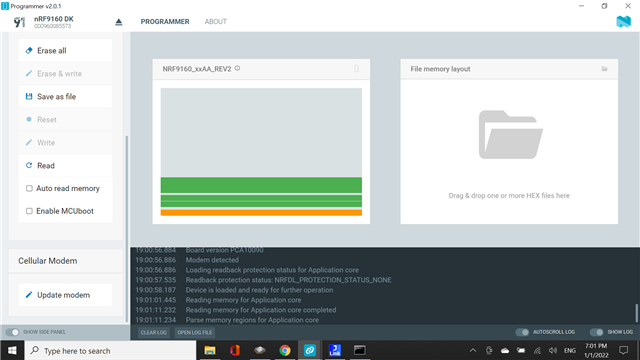Click the network tray icon
Screen dimensions: 640x360
click(537, 350)
